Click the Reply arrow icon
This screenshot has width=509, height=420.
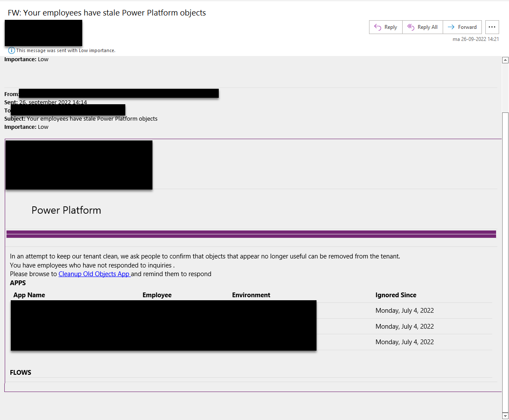378,27
